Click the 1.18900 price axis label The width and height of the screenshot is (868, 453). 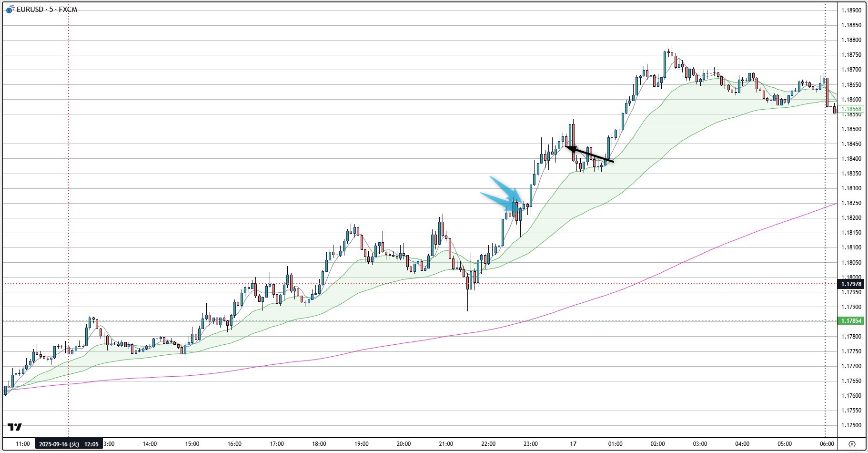click(x=851, y=10)
